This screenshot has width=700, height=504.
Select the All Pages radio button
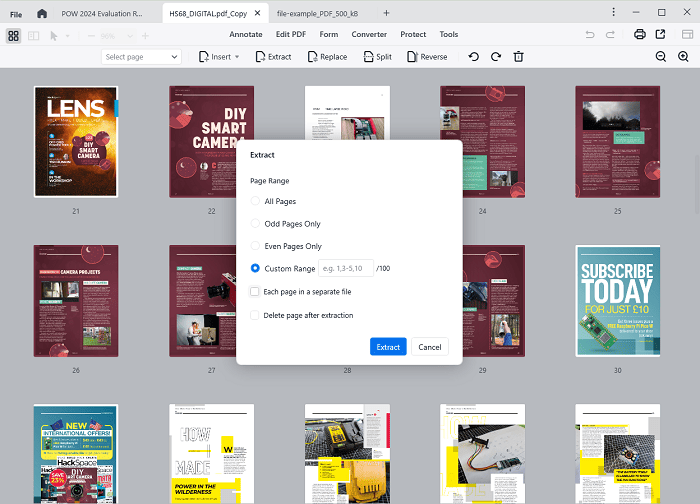point(255,202)
